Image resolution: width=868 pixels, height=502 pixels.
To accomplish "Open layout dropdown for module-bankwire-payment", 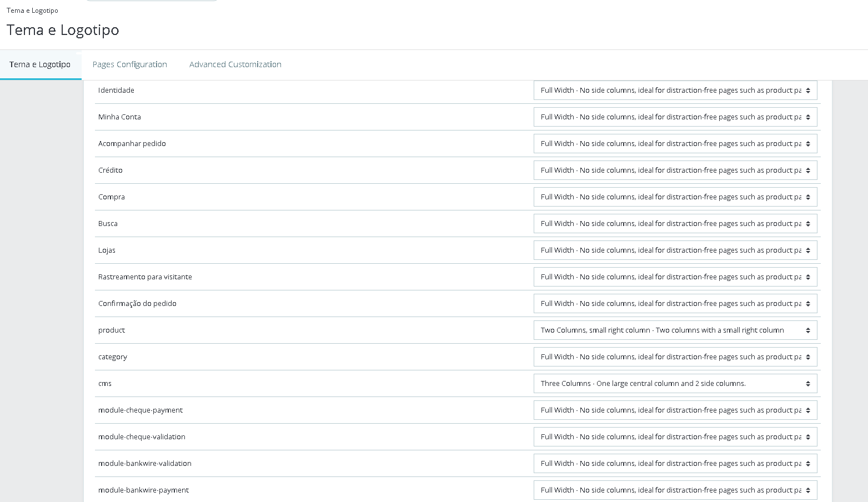I will [x=675, y=490].
